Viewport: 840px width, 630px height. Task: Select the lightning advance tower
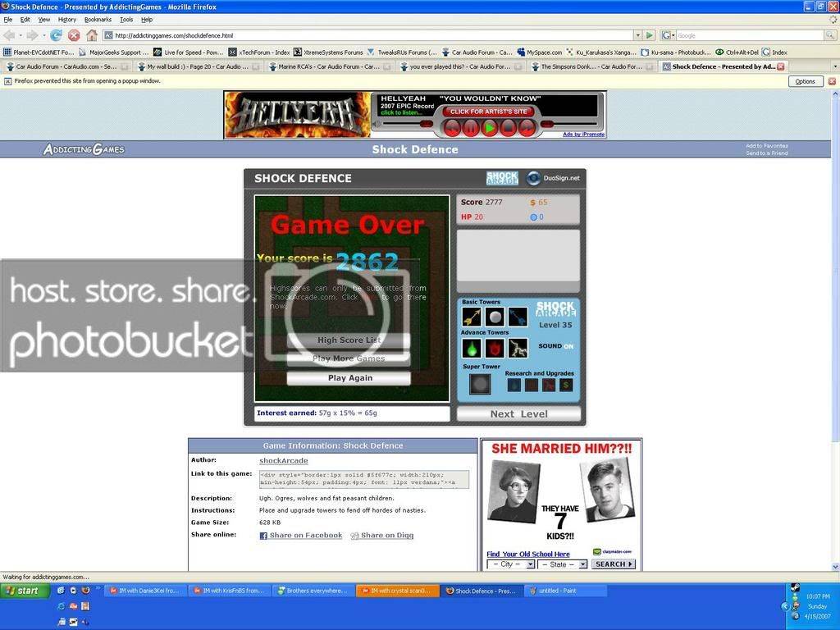[518, 349]
